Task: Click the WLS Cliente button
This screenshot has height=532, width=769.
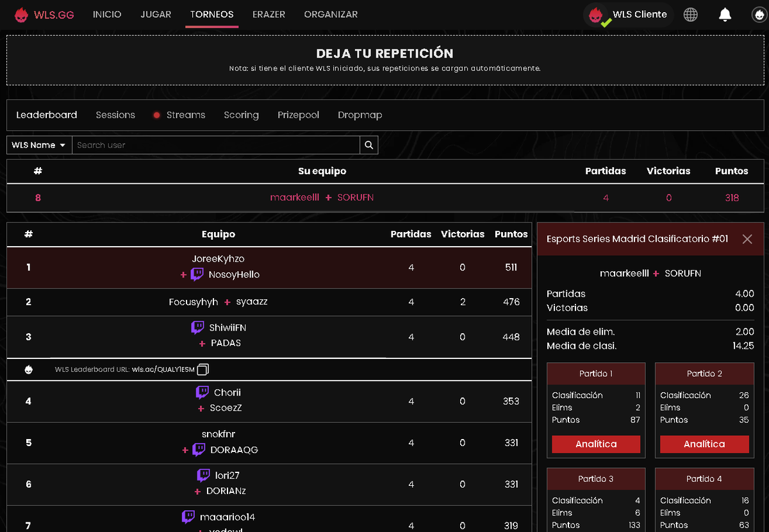Action: click(x=629, y=15)
